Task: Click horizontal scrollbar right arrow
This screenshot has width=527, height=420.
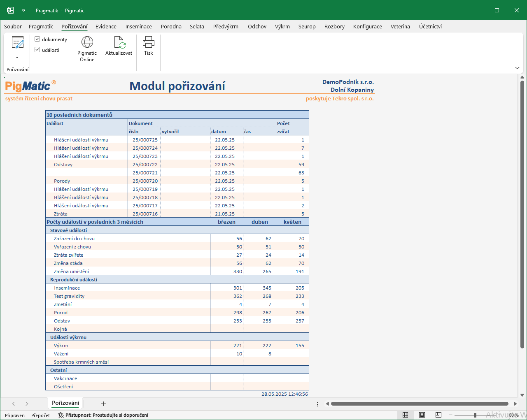Action: coord(515,404)
